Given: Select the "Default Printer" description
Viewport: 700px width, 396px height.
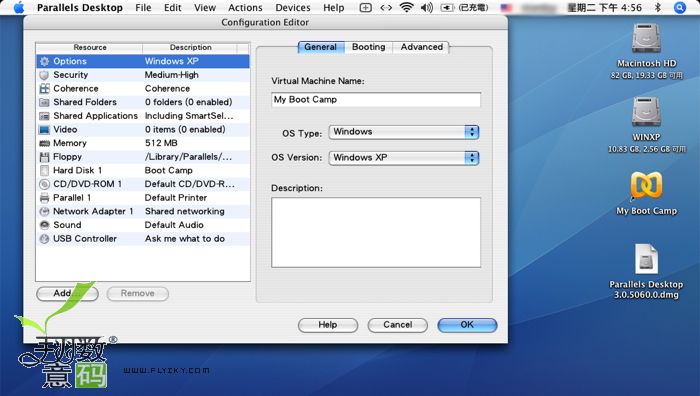Looking at the screenshot, I should [x=176, y=198].
